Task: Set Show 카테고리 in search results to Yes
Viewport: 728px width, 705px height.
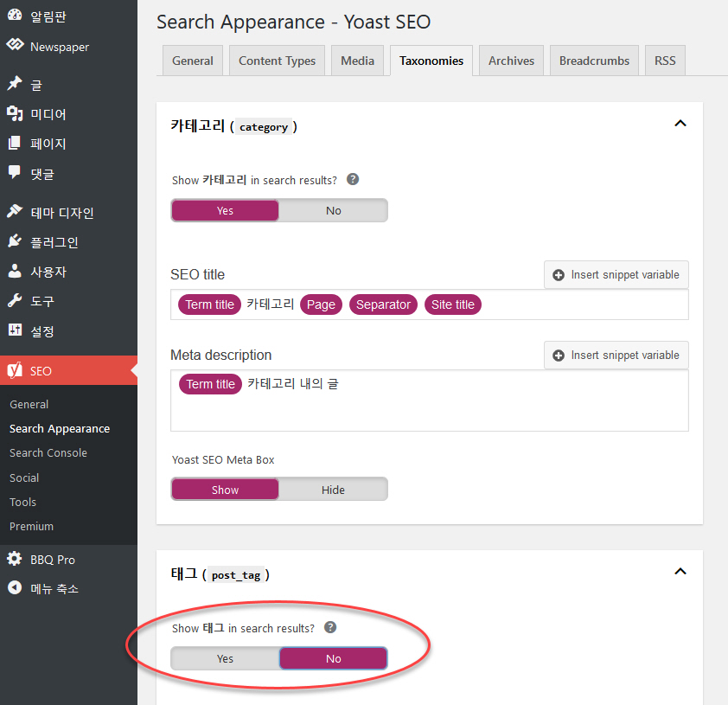Action: 225,210
